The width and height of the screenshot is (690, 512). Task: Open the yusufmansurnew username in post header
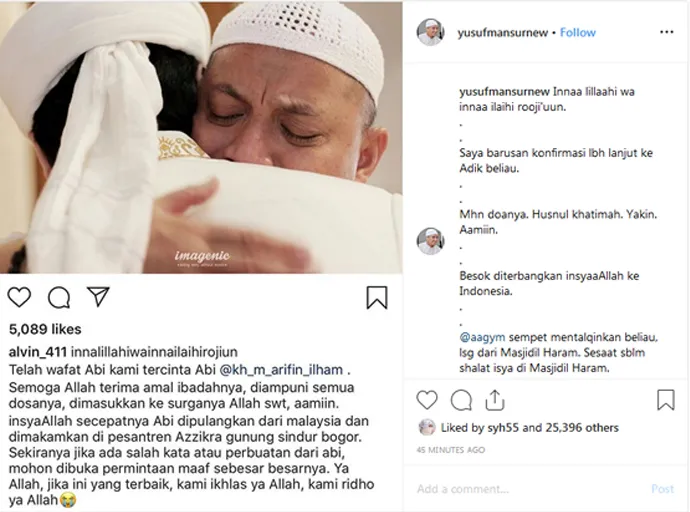coord(503,33)
